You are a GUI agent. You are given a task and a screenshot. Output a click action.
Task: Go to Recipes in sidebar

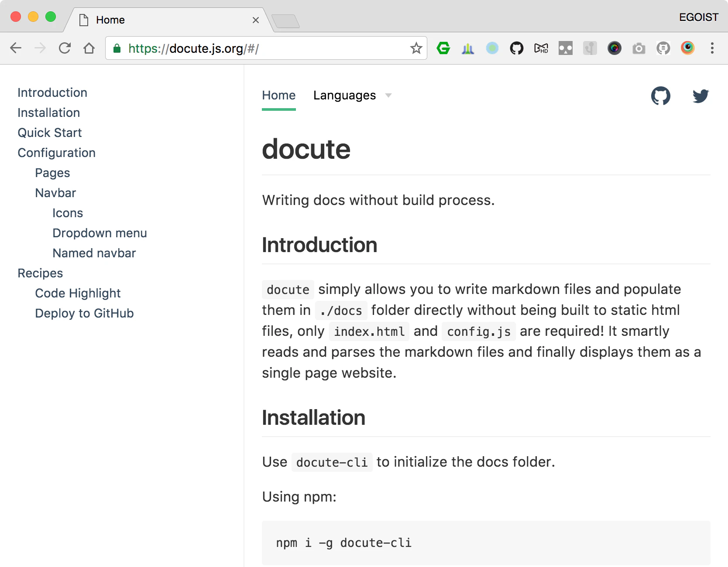(40, 273)
